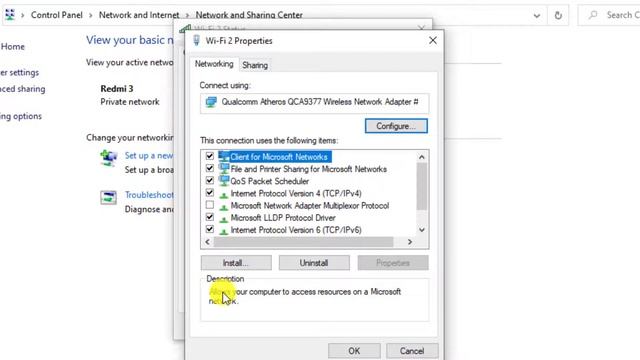The image size is (640, 360).
Task: Click the Install button
Action: click(236, 263)
